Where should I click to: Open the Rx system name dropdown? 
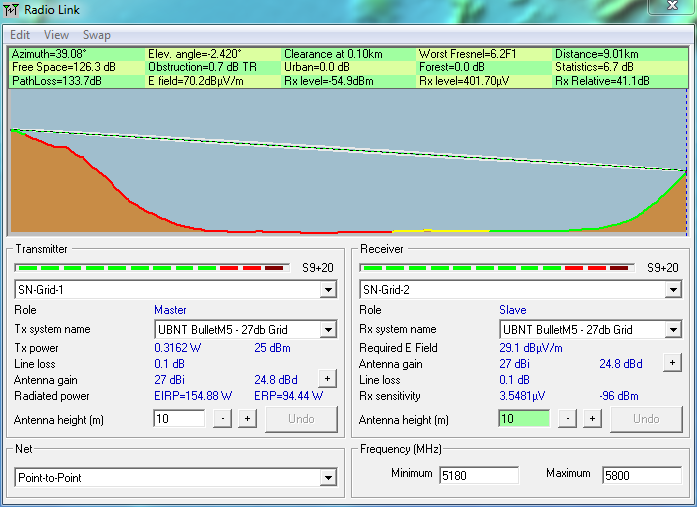[673, 330]
